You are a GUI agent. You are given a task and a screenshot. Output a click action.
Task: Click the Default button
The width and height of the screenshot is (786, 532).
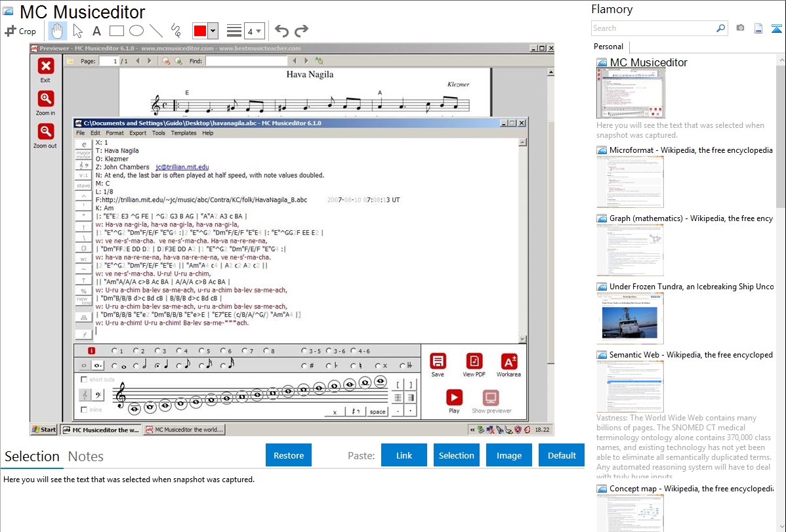(x=562, y=455)
